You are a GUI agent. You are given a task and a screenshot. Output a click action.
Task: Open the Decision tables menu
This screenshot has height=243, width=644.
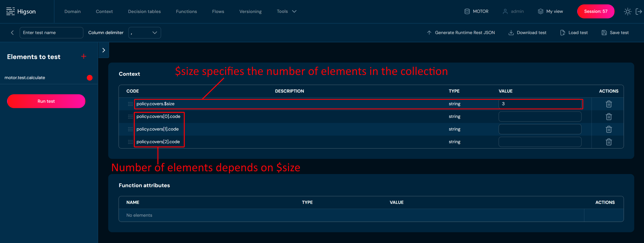pos(144,11)
